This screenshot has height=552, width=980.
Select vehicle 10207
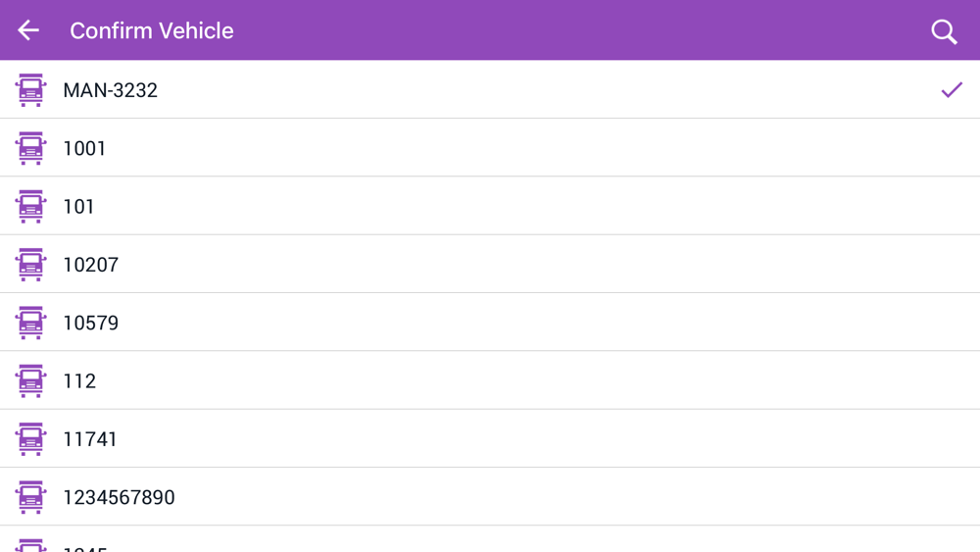coord(90,265)
